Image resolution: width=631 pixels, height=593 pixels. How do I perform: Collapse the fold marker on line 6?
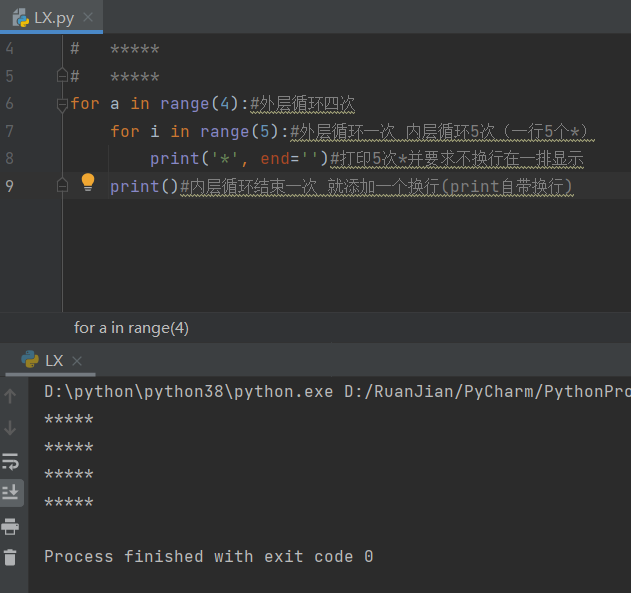tap(62, 104)
